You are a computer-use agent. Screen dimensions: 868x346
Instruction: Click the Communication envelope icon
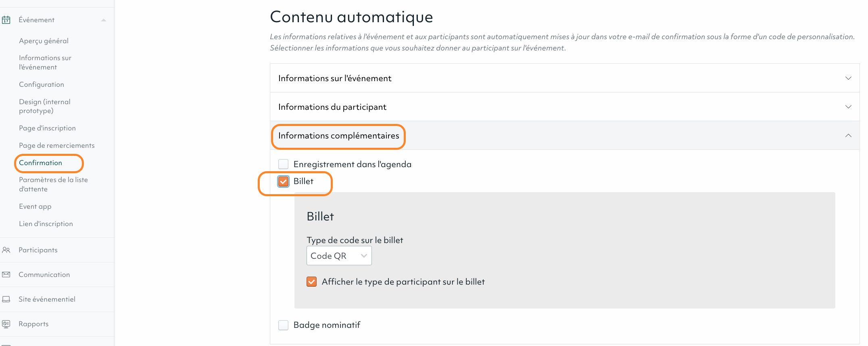tap(6, 275)
